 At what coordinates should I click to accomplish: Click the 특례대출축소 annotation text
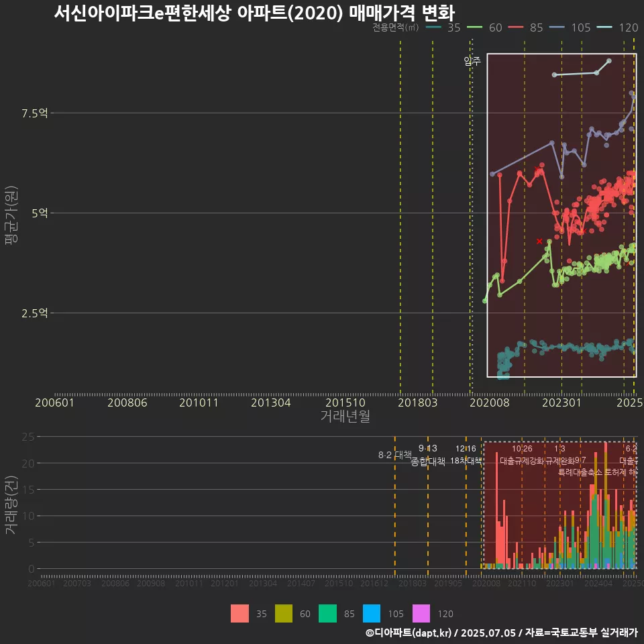coord(580,472)
